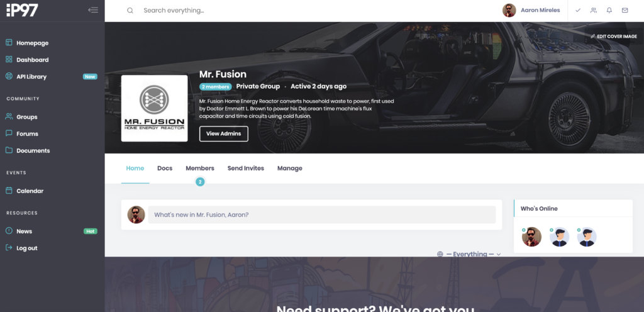Click Edit Cover Image button

pyautogui.click(x=614, y=36)
